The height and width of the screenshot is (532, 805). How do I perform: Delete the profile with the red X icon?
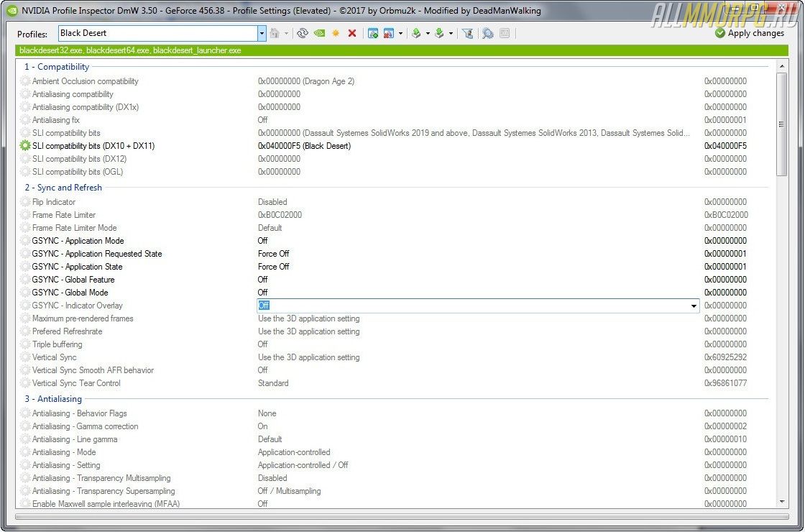tap(352, 33)
